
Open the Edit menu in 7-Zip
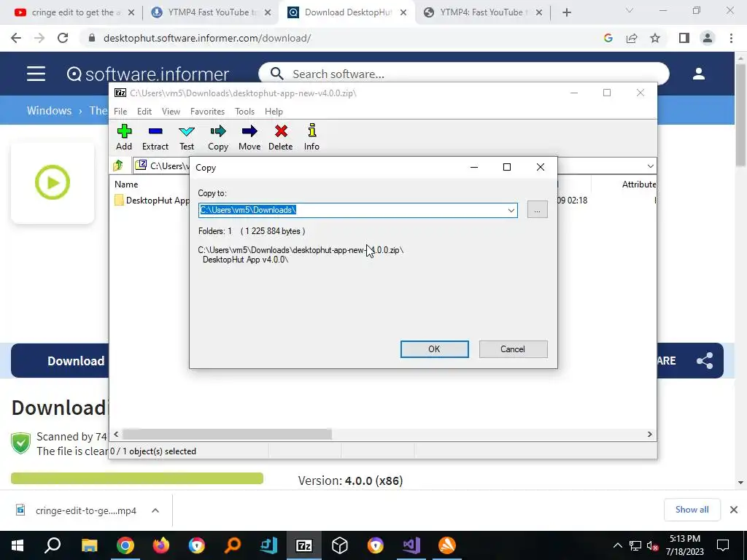pos(144,111)
